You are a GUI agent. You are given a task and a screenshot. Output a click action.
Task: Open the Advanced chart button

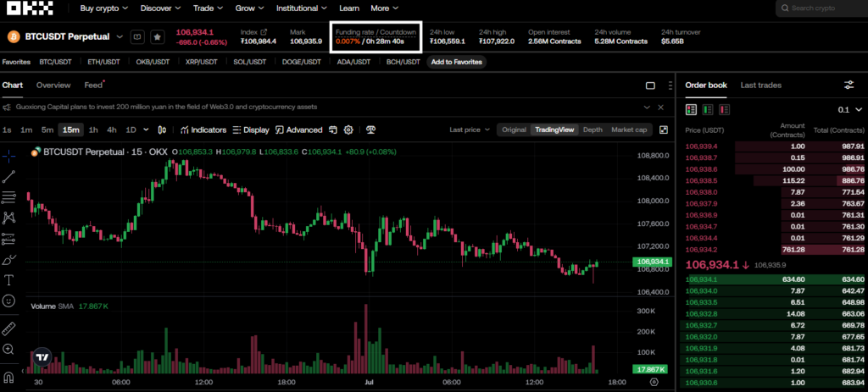tap(298, 130)
